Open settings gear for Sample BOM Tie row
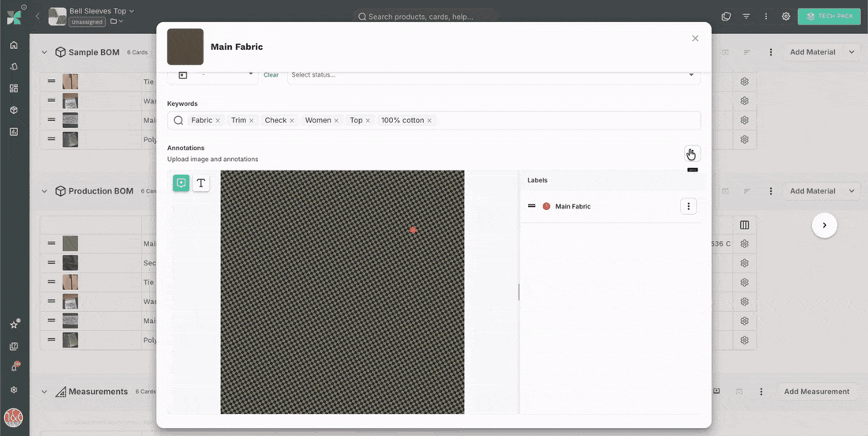Viewport: 868px width, 436px height. click(745, 81)
